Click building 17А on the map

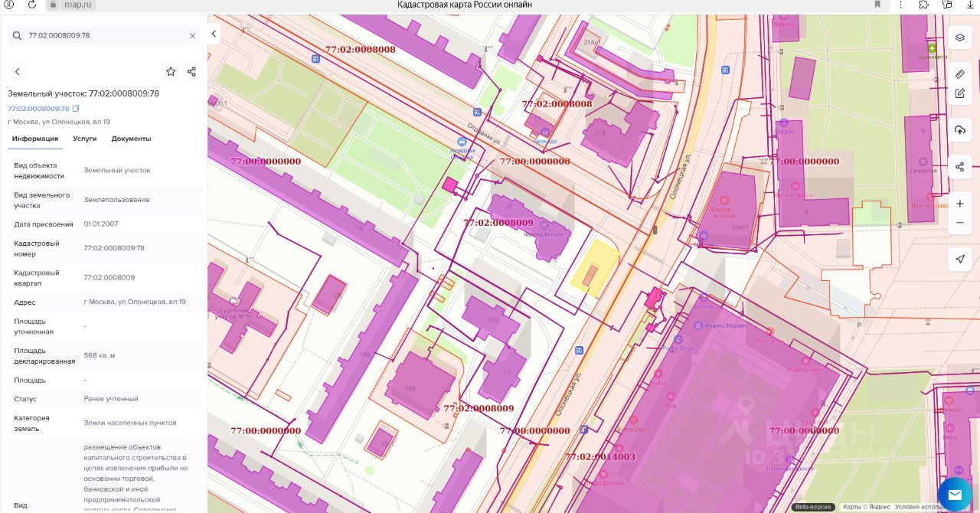[492, 319]
